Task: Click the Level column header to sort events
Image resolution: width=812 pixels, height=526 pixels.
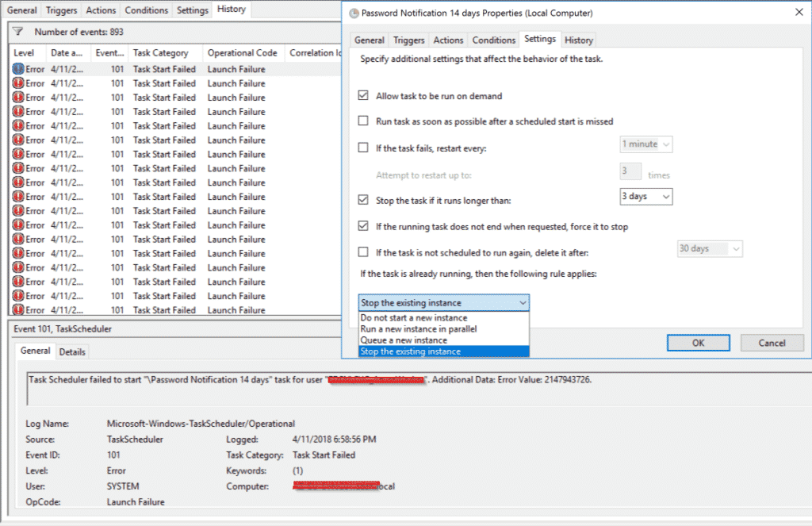Action: (x=25, y=52)
